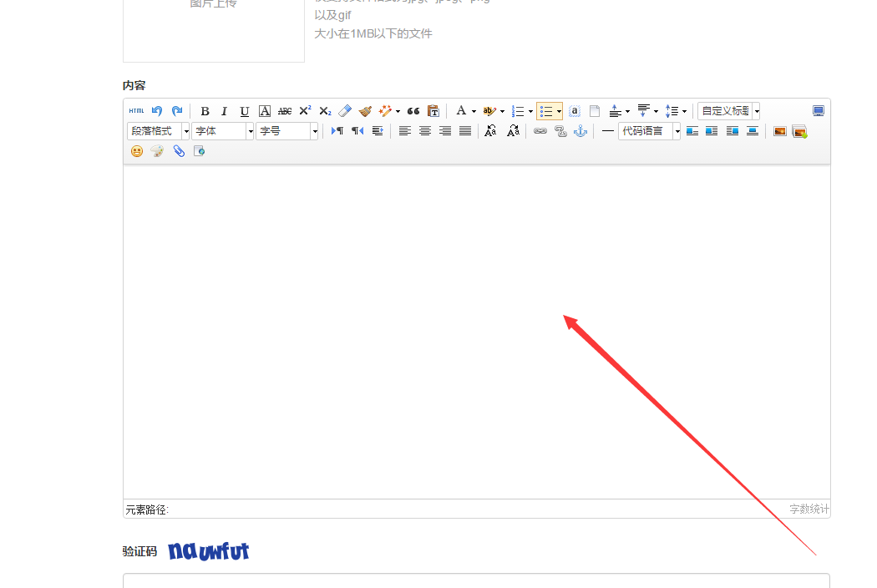Justify text on both sides
This screenshot has width=877, height=588.
pyautogui.click(x=465, y=131)
